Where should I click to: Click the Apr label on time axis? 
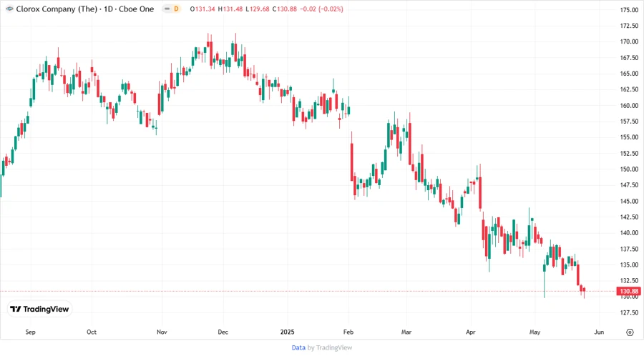coord(471,332)
